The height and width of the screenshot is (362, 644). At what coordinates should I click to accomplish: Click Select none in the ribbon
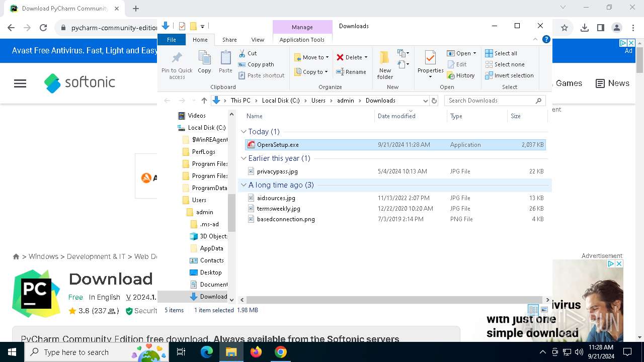(505, 64)
